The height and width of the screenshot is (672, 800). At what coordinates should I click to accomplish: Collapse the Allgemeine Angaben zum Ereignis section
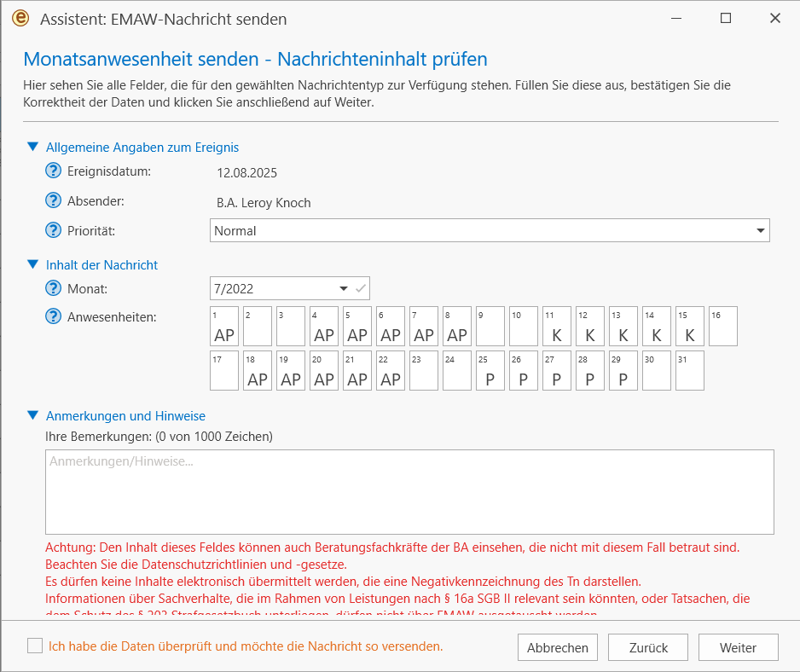click(32, 147)
